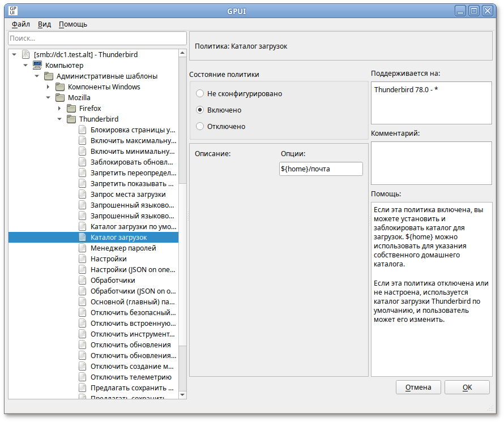Click the document icon beside "Запрос места загрузки"
Image resolution: width=504 pixels, height=422 pixels.
(84, 194)
